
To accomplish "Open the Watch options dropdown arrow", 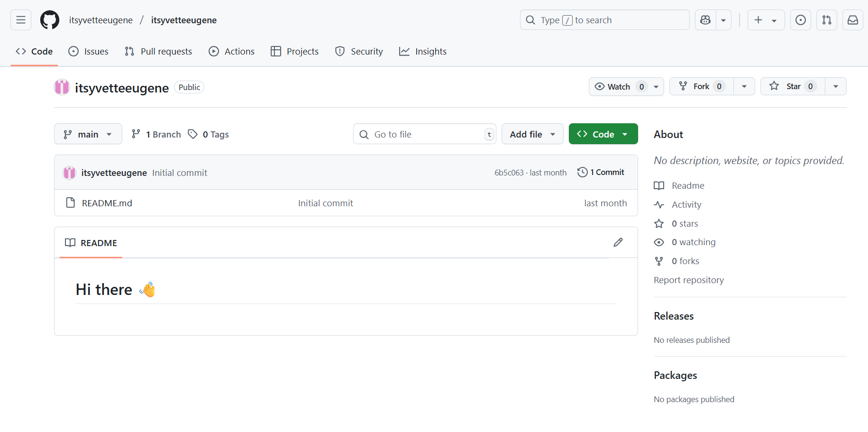I will coord(655,86).
